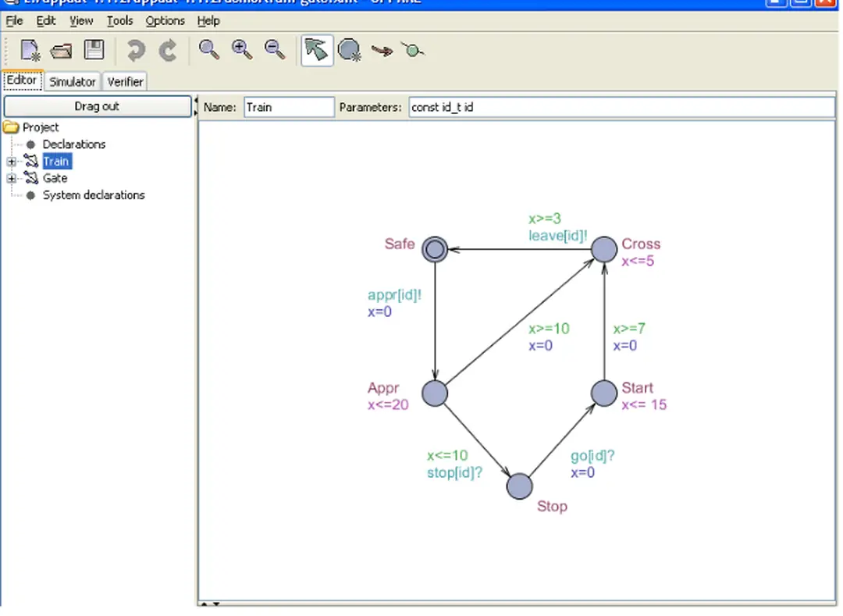Expand the Train template tree node
843x616 pixels.
click(12, 162)
